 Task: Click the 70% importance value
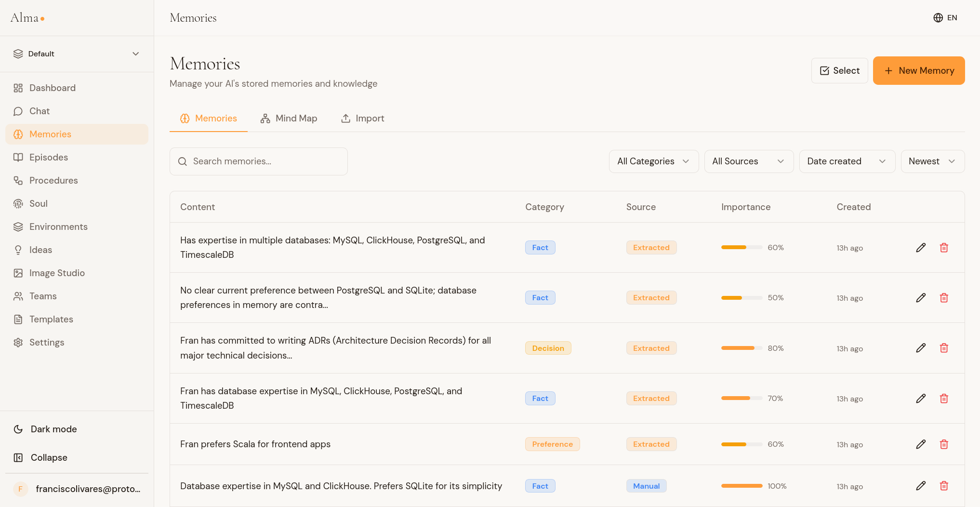(x=775, y=399)
